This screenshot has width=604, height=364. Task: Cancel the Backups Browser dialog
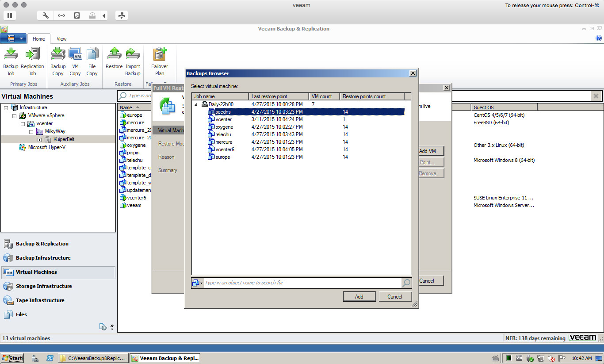394,297
